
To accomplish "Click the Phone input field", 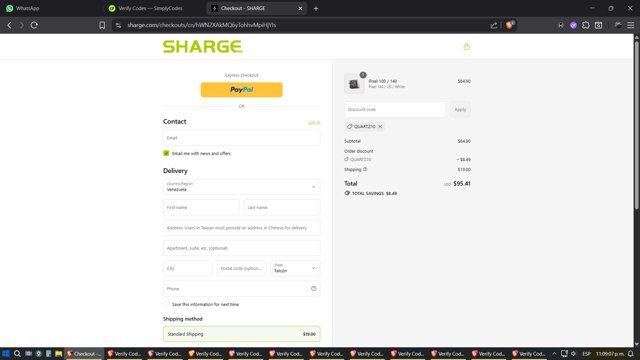I will pyautogui.click(x=241, y=289).
